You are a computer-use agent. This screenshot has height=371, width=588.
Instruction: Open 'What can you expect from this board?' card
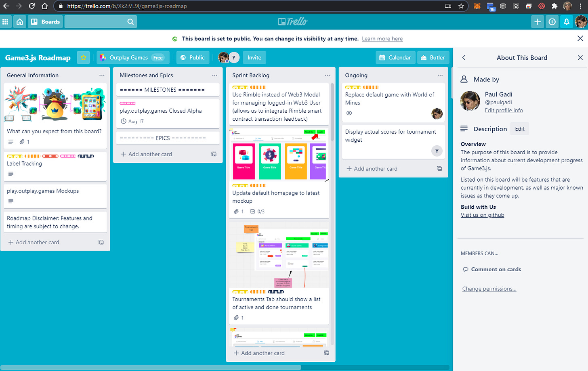(55, 116)
